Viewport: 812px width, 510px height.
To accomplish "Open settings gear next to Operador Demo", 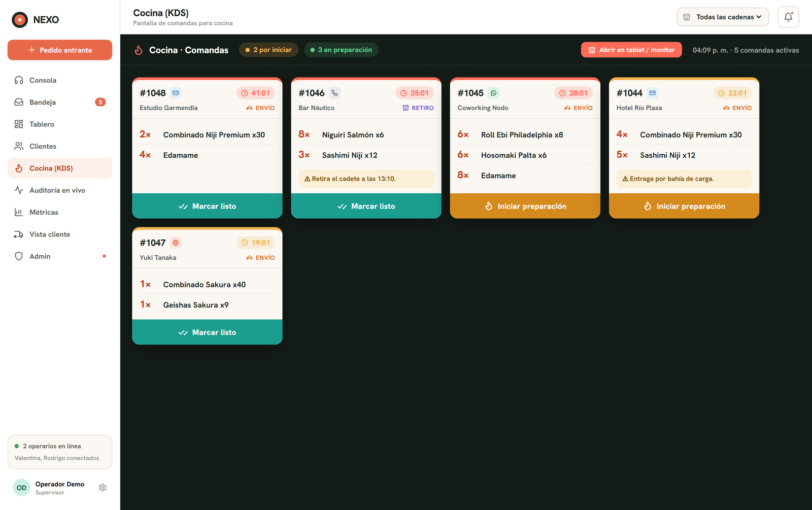I will [x=103, y=487].
